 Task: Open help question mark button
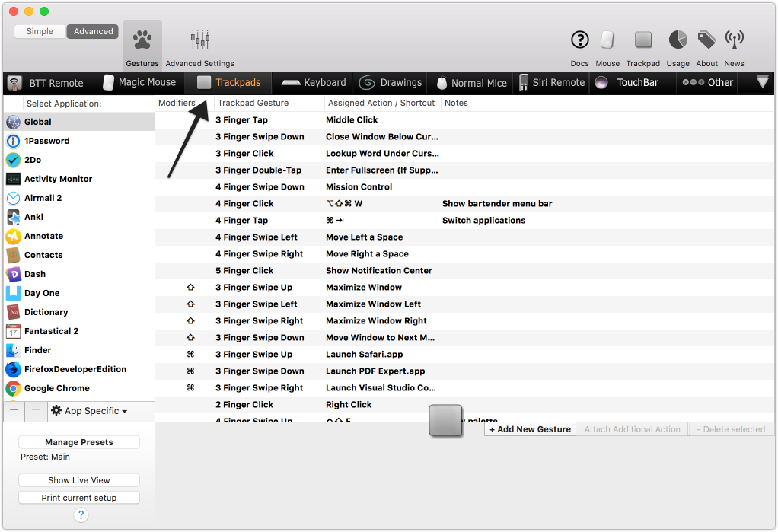(81, 515)
